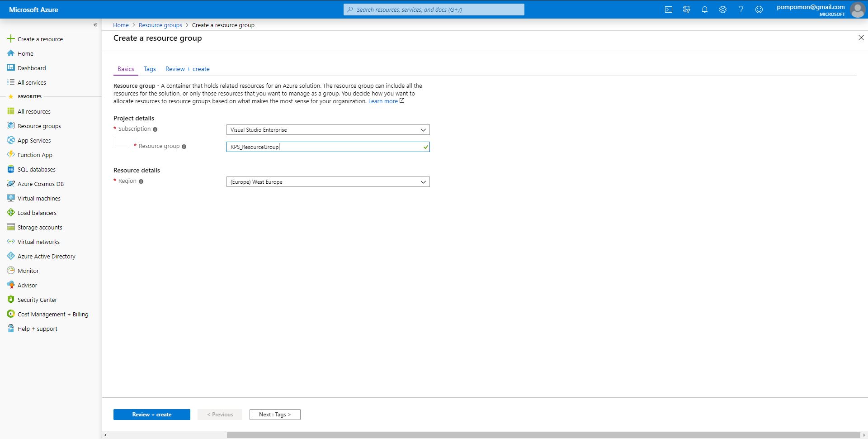Click the search resources box

pos(434,10)
